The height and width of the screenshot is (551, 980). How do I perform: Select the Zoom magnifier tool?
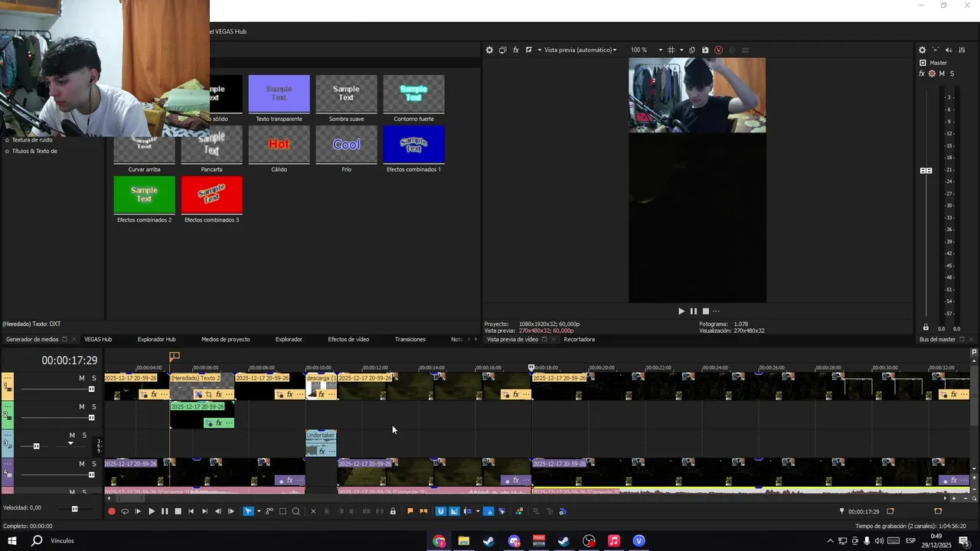click(296, 511)
